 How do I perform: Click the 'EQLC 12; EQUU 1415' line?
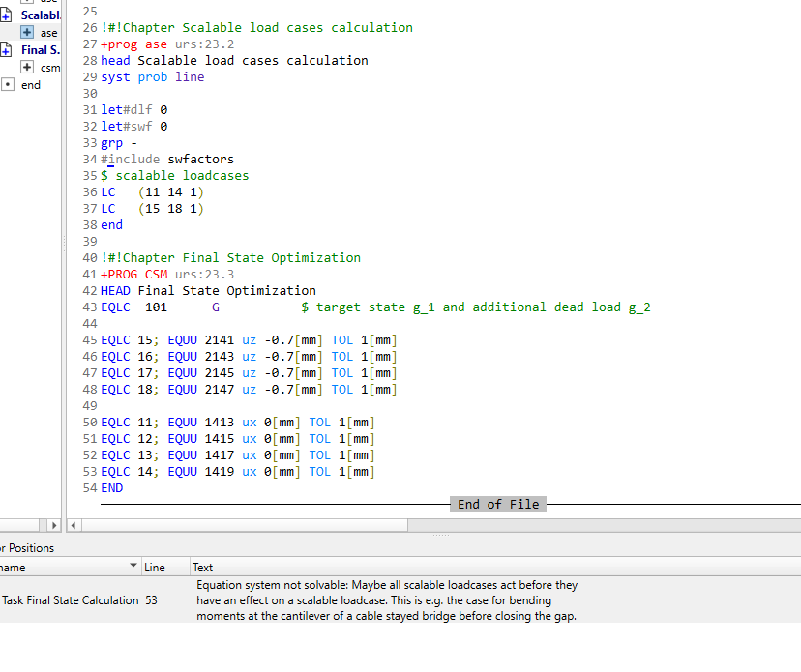tap(238, 439)
